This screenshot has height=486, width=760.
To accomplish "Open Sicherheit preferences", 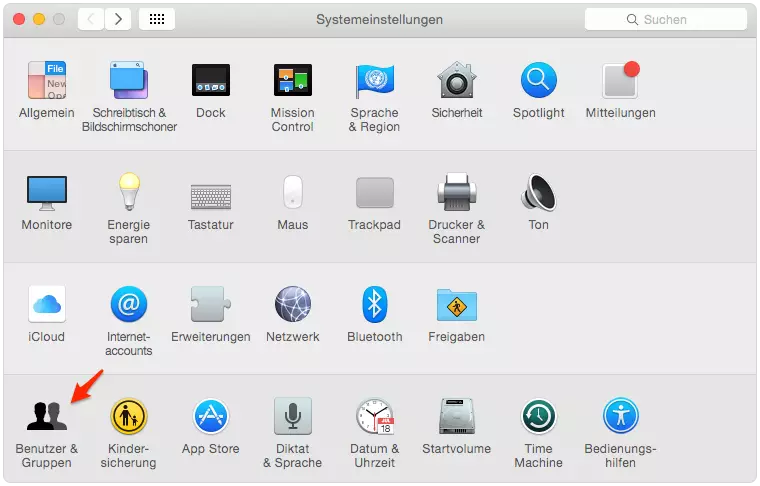I will [x=456, y=81].
